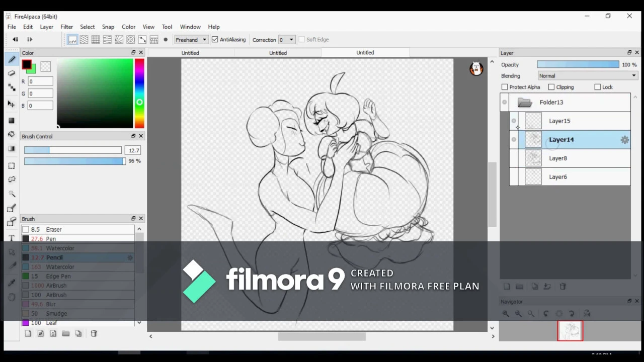644x362 pixels.
Task: Open the Snap menu
Action: pyautogui.click(x=108, y=27)
